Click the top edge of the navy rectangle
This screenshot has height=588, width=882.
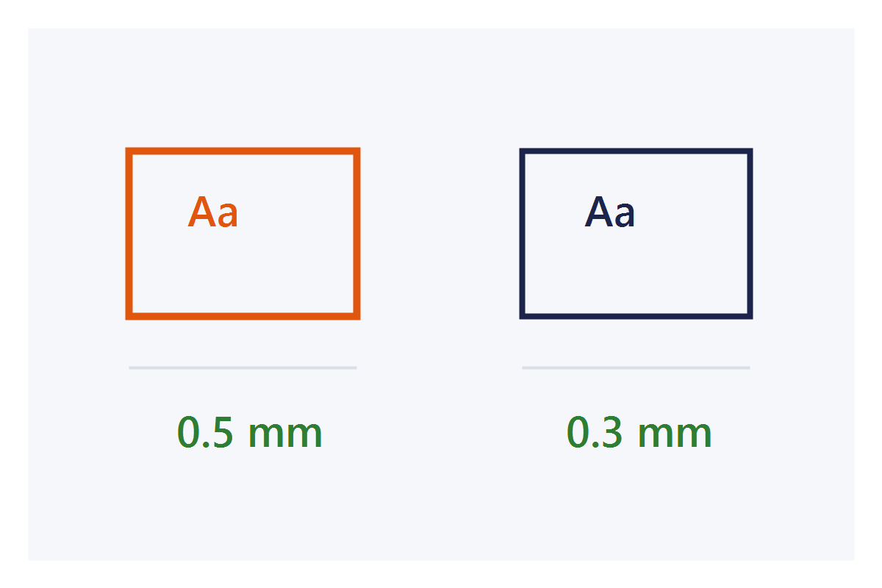[636, 151]
